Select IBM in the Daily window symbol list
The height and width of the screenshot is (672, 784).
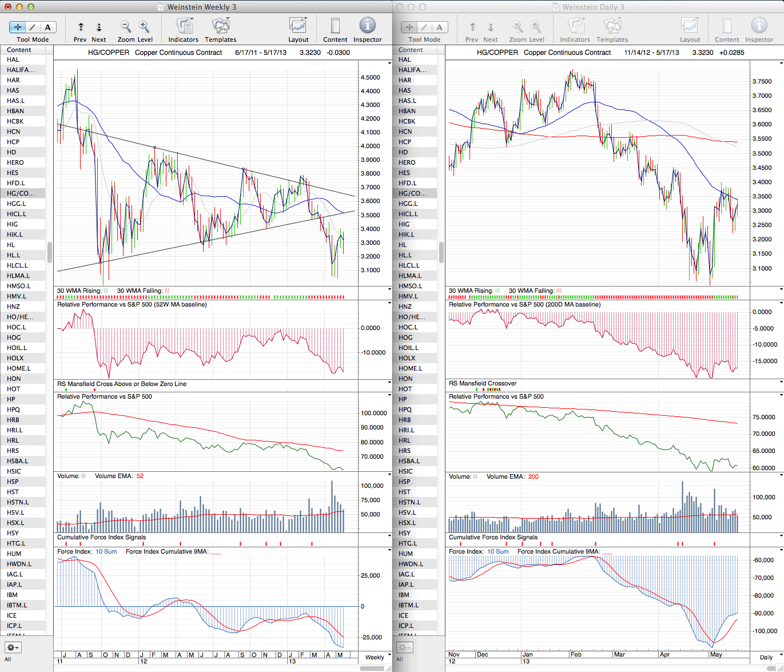tap(404, 595)
